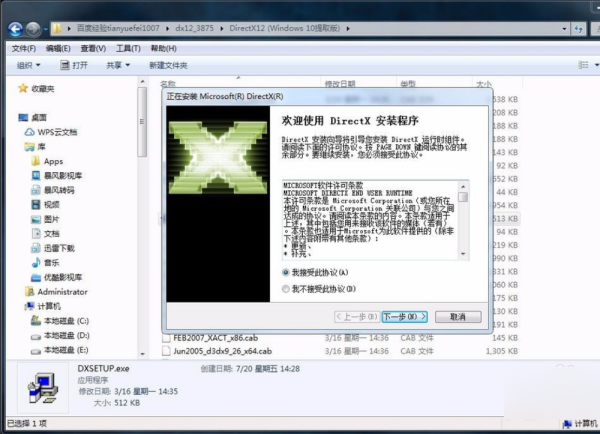600x434 pixels.
Task: Open the 文件(F) menu
Action: [x=24, y=48]
